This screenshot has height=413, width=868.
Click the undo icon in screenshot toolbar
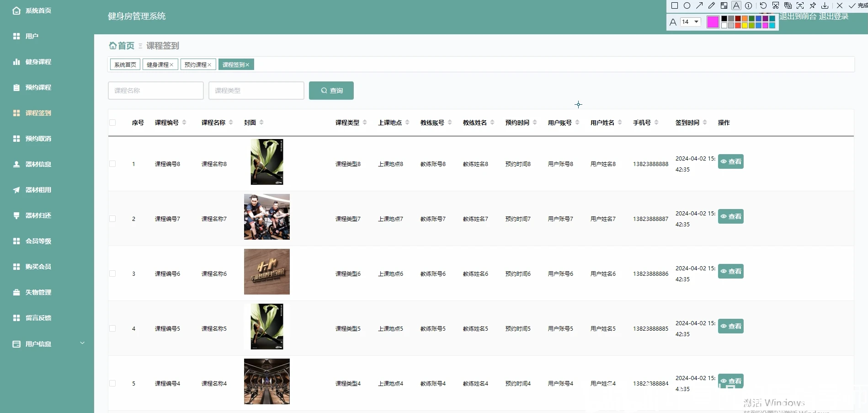(763, 5)
